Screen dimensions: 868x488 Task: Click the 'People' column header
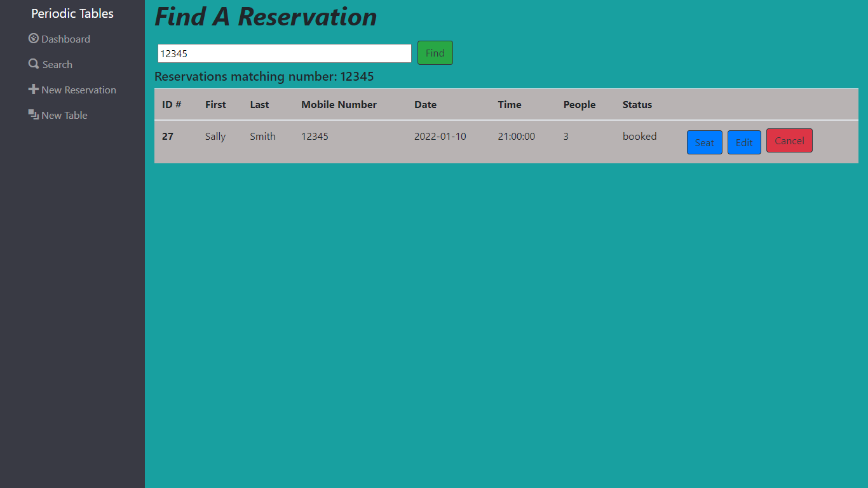point(580,105)
